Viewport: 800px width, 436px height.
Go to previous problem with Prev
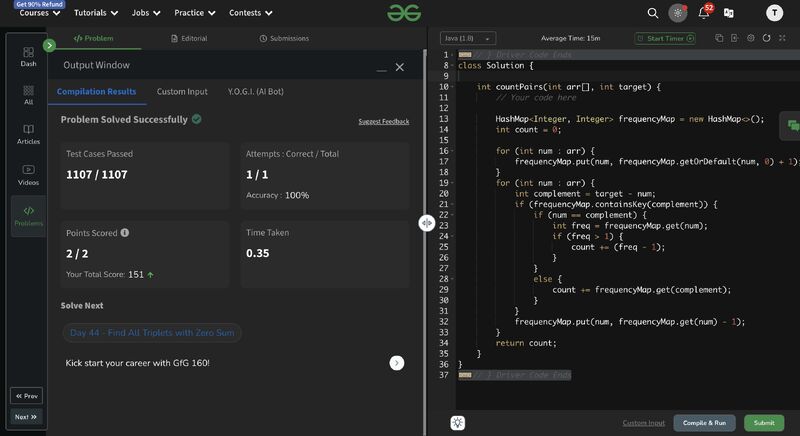pos(27,396)
